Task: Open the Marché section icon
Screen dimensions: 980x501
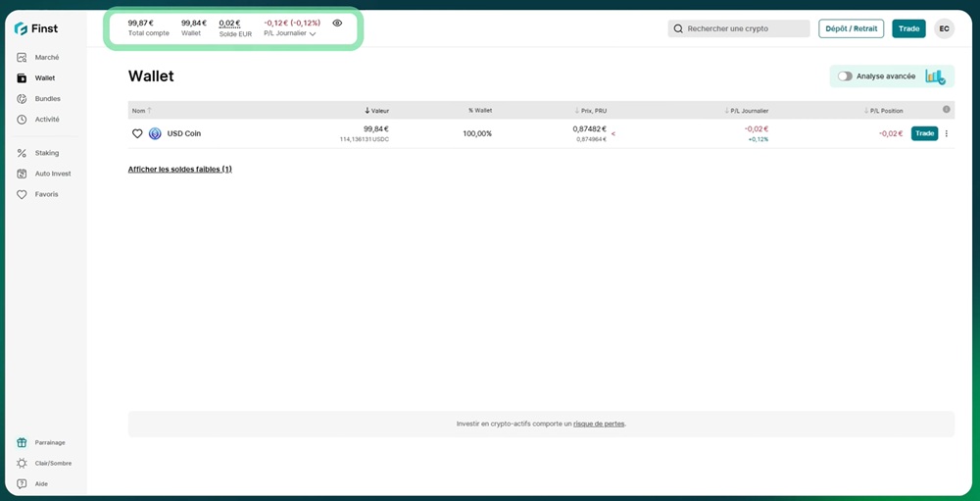Action: 22,58
